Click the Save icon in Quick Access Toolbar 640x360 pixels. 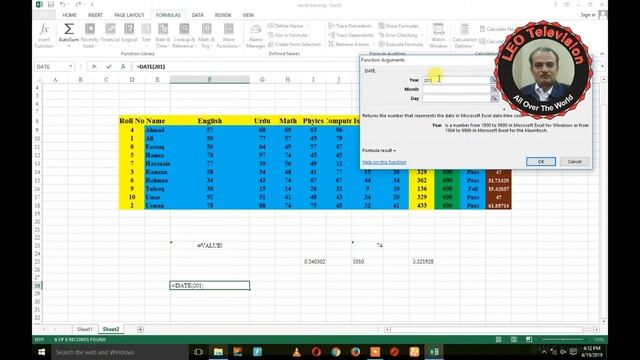point(51,4)
